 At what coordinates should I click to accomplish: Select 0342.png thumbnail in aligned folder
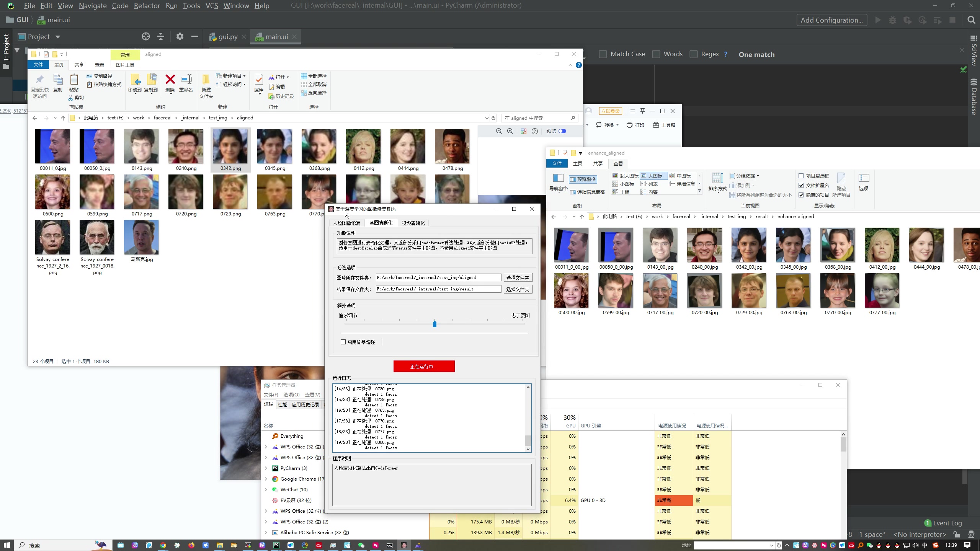[x=230, y=150]
